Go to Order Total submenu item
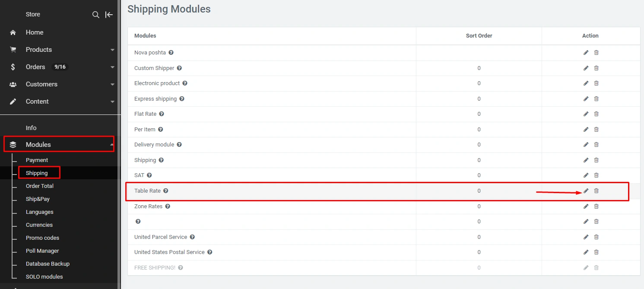The width and height of the screenshot is (644, 289). pyautogui.click(x=40, y=186)
